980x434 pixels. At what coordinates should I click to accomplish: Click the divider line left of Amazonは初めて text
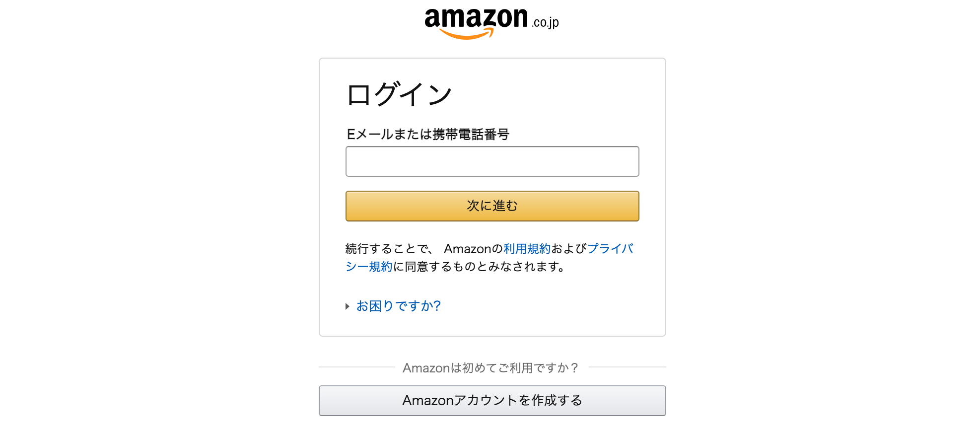(356, 367)
